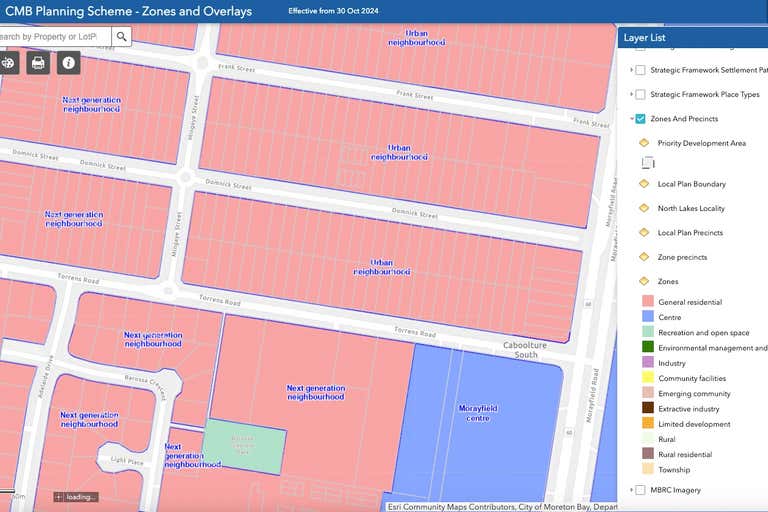Viewport: 768px width, 512px height.
Task: Expand Strategic Framework Place Types group
Action: pyautogui.click(x=631, y=95)
